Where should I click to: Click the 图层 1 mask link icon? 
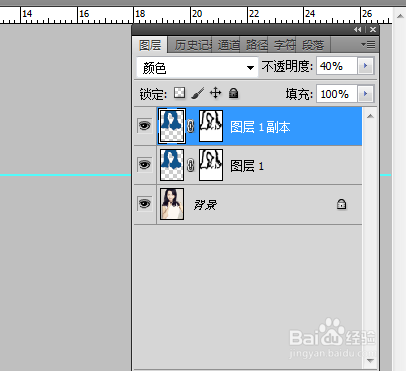pos(191,165)
